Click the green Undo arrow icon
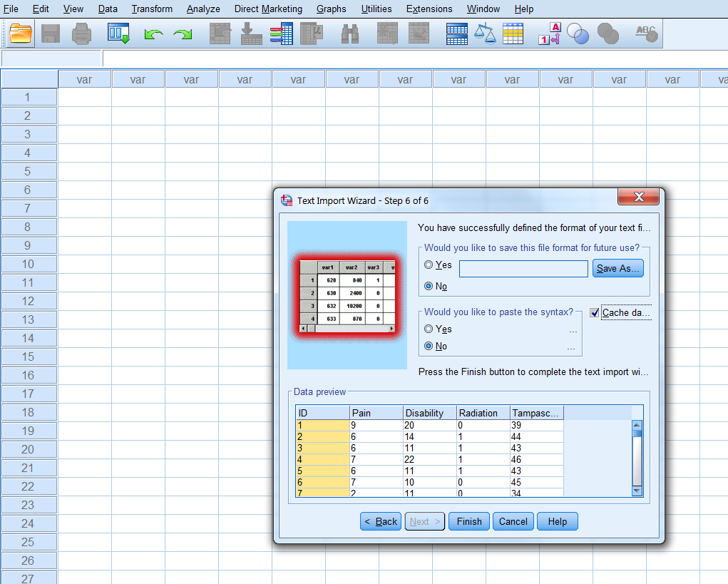This screenshot has height=584, width=728. (x=153, y=34)
